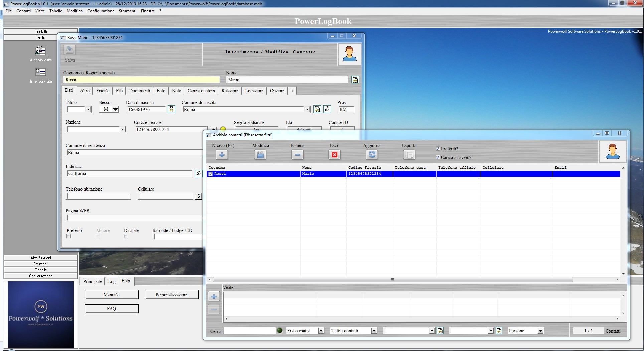This screenshot has height=351, width=644.
Task: Open Inserisci visita icon in sidebar
Action: click(x=41, y=72)
